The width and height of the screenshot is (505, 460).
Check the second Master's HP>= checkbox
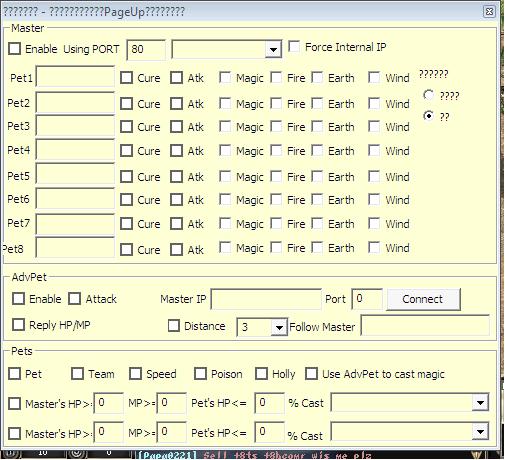point(15,433)
